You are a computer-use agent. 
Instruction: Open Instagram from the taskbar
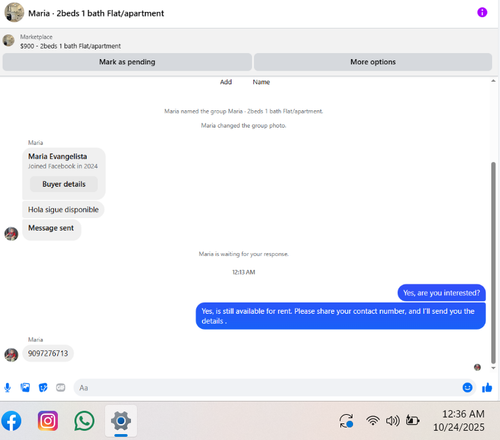pyautogui.click(x=48, y=421)
